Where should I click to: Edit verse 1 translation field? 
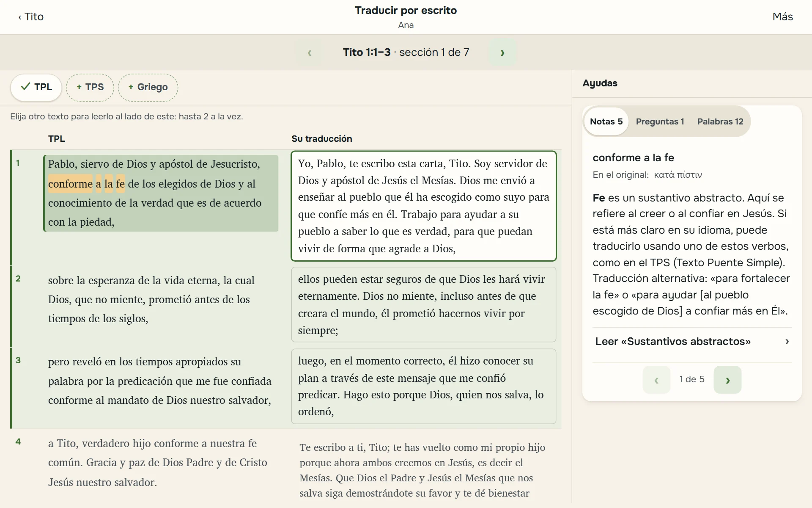coord(423,206)
